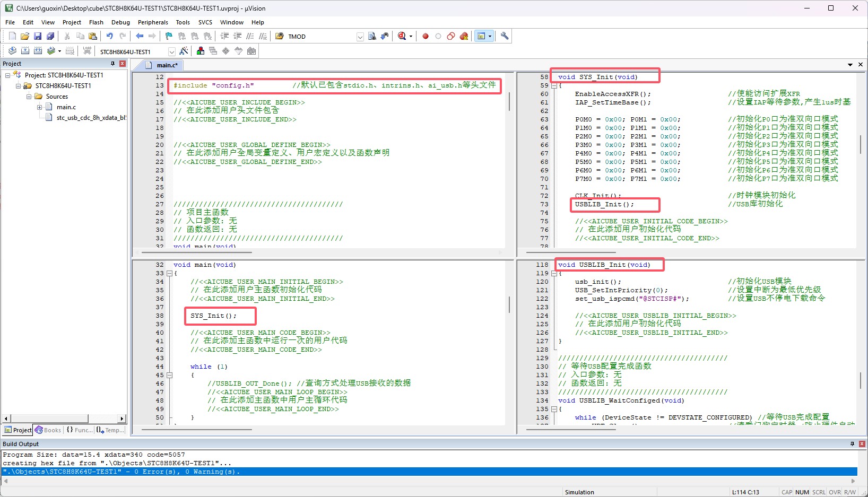Navigate forwards with the right arrow icon
868x497 pixels.
pyautogui.click(x=152, y=36)
